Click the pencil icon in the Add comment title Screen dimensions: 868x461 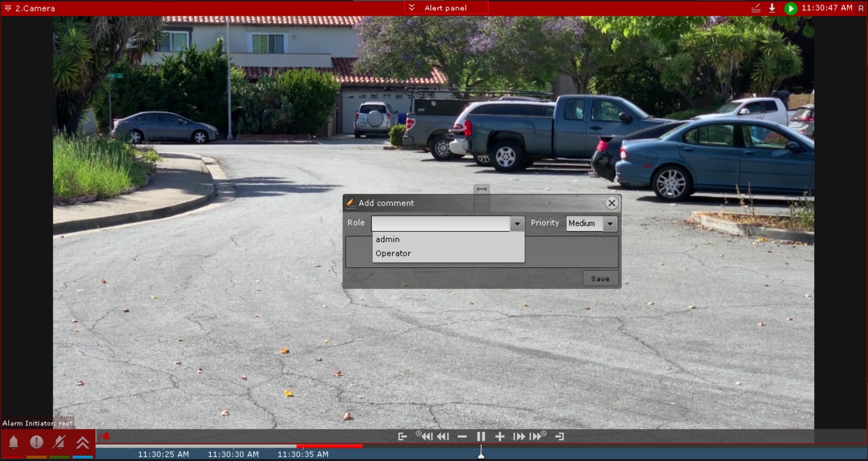tap(351, 203)
